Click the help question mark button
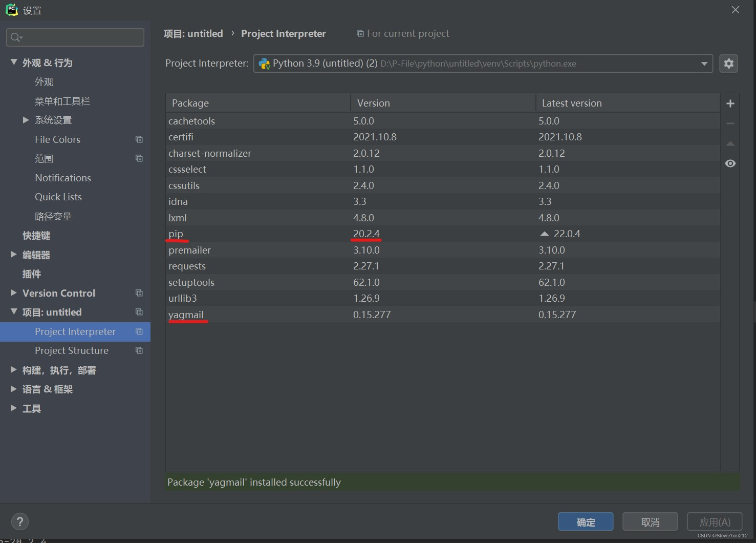The image size is (756, 543). [x=20, y=522]
